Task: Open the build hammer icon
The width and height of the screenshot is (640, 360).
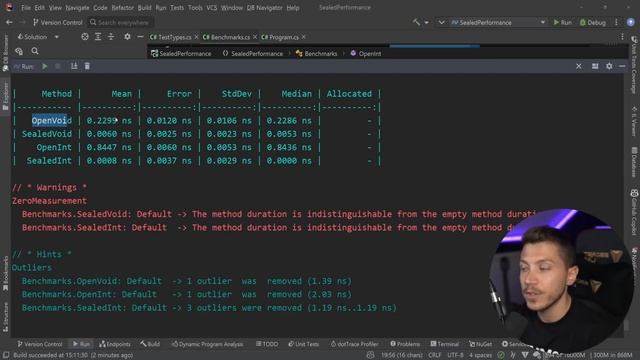Action: tap(416, 22)
